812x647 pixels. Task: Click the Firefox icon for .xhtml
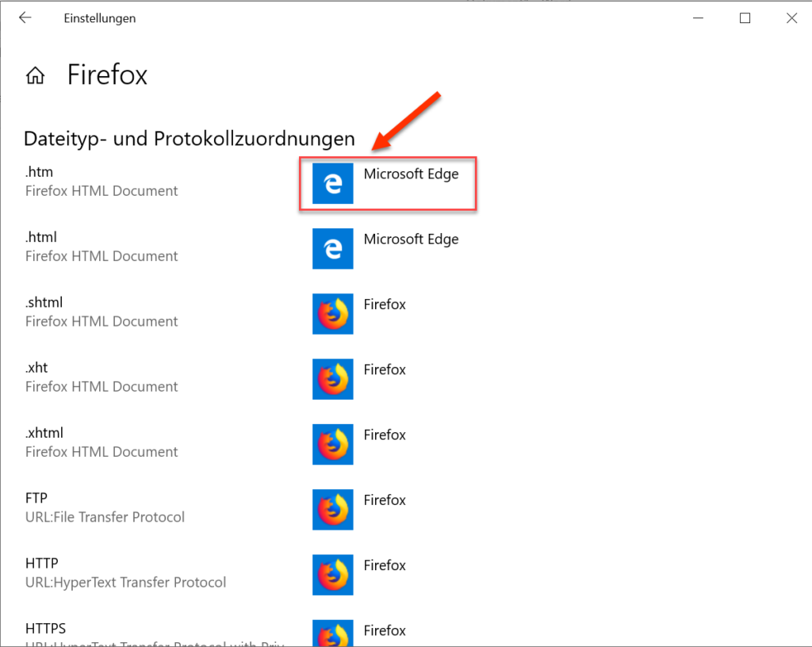[332, 444]
